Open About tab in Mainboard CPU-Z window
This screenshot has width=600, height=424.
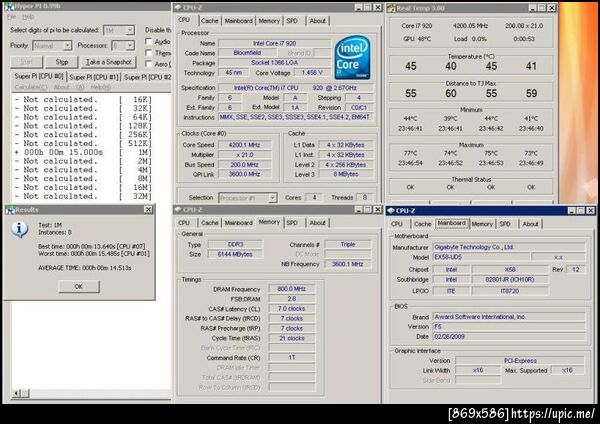point(530,224)
